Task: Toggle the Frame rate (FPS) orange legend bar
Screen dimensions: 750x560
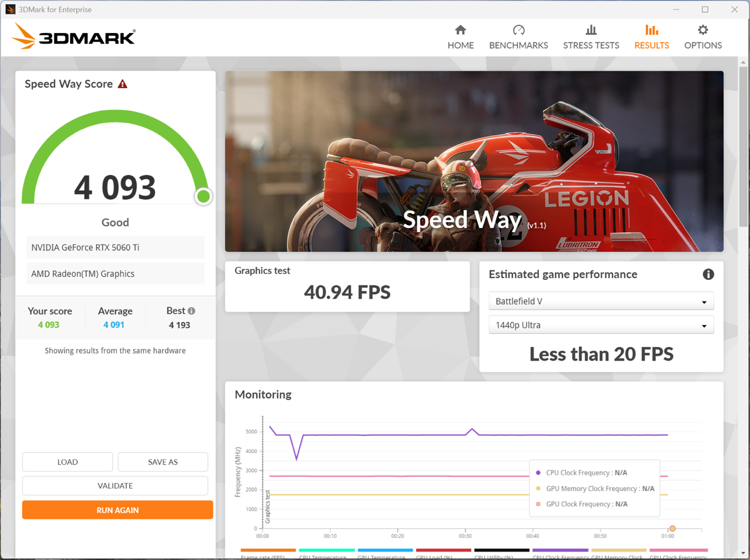Action: click(x=268, y=550)
